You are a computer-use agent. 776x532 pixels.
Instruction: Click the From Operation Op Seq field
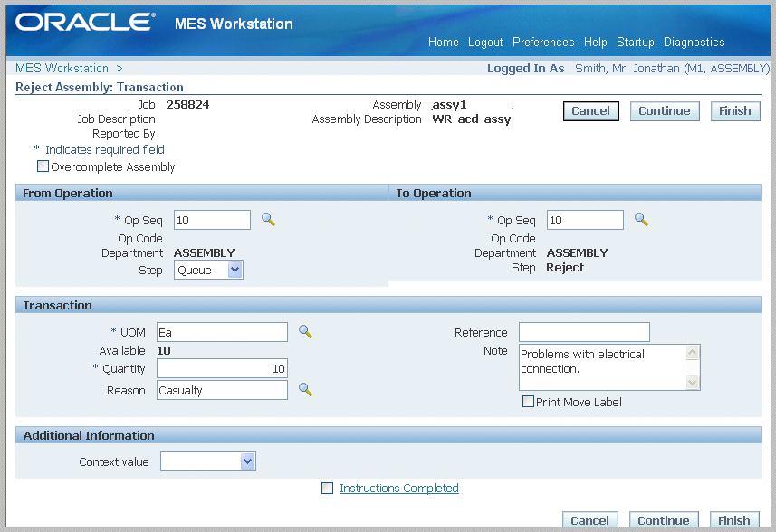point(212,220)
